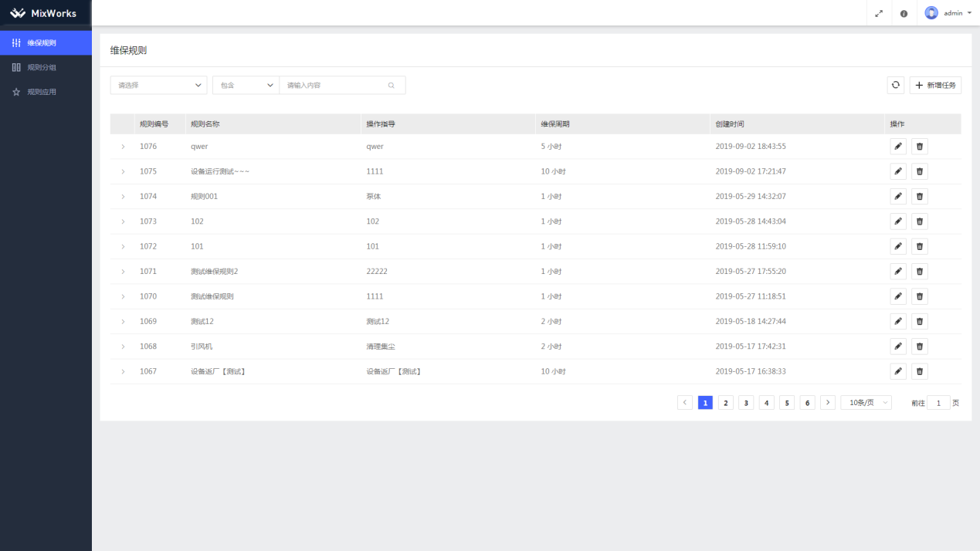The height and width of the screenshot is (551, 980).
Task: Click the refresh icon beside 新增任务
Action: (895, 86)
